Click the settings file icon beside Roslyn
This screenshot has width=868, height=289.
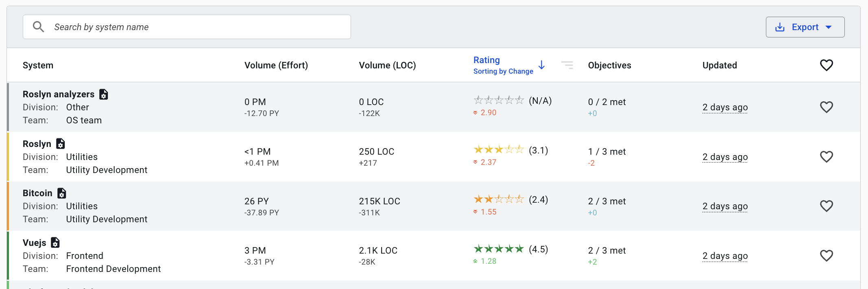click(x=61, y=144)
